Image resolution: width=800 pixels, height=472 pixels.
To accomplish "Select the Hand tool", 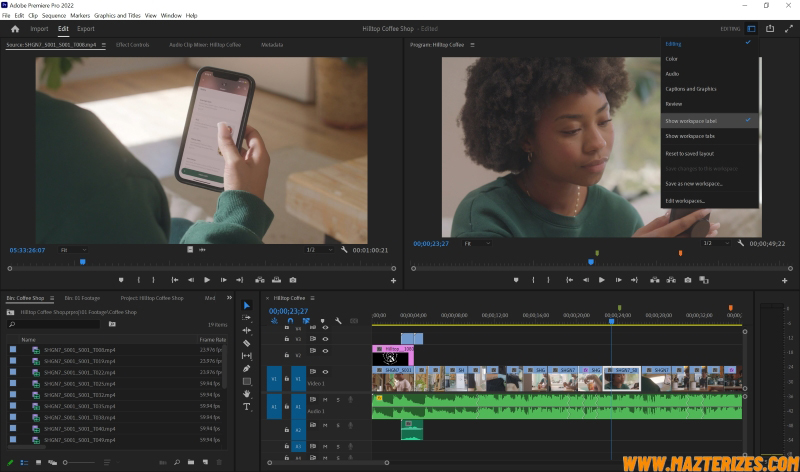I will [x=247, y=394].
